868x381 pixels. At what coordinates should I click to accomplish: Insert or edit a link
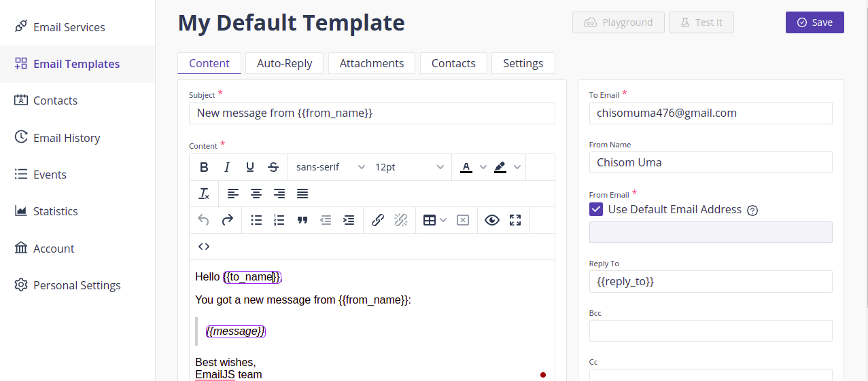tap(378, 220)
